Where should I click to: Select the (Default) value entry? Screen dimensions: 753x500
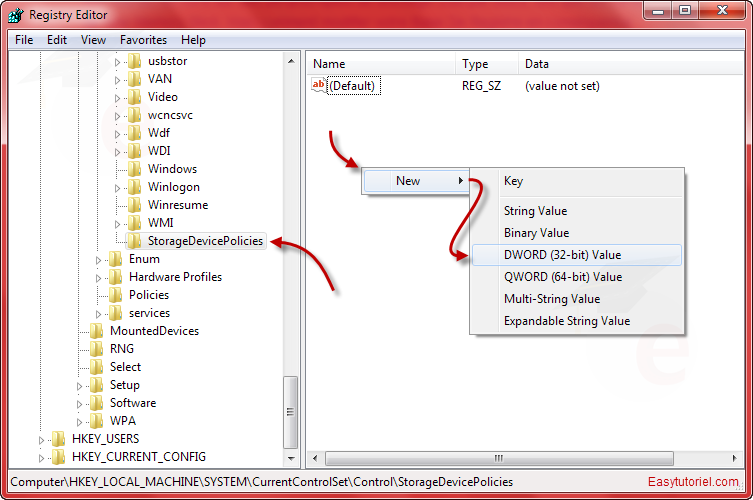click(x=354, y=86)
